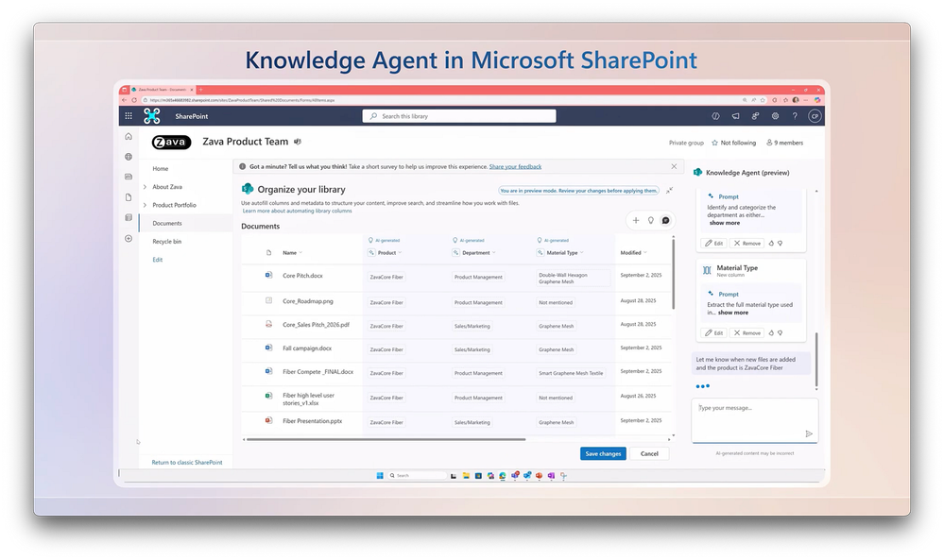The width and height of the screenshot is (944, 560).
Task: Thumbs down the Department prompt card
Action: tap(781, 244)
